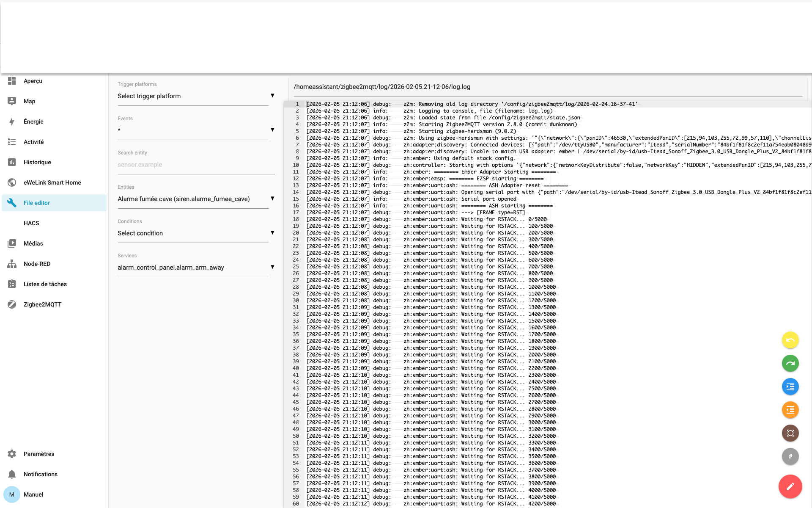
Task: Open the Node-RED sidebar item
Action: coord(37,264)
